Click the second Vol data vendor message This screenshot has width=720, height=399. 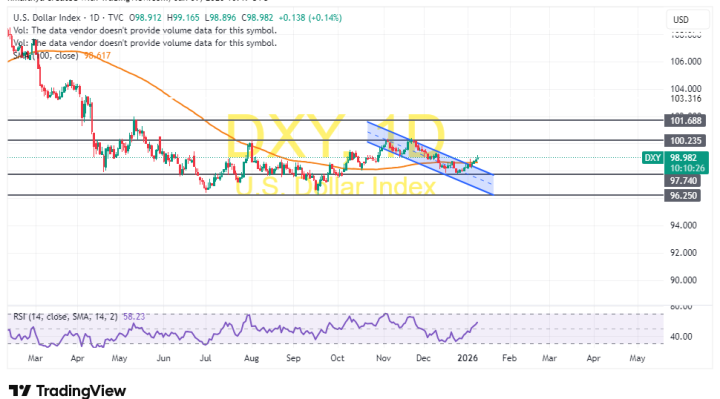coord(145,43)
